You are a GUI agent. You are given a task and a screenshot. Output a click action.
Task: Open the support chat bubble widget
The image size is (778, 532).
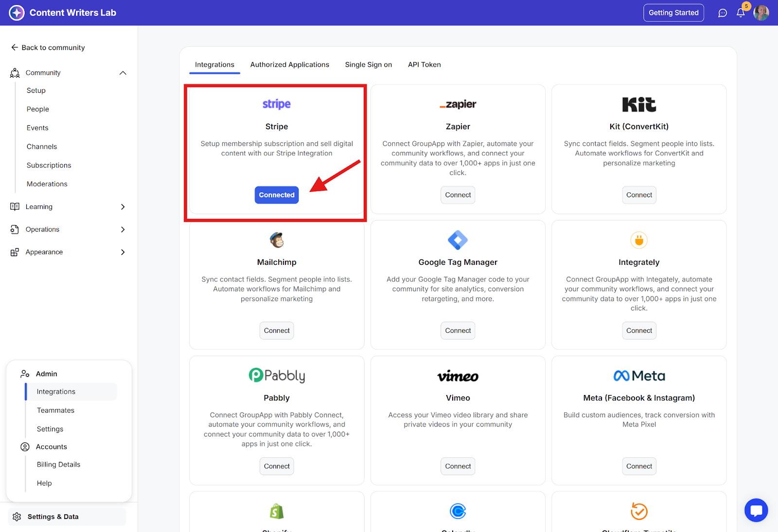tap(756, 510)
